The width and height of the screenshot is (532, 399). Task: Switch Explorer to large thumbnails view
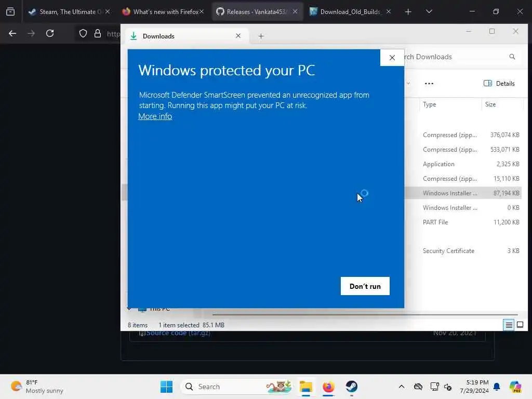(520, 325)
